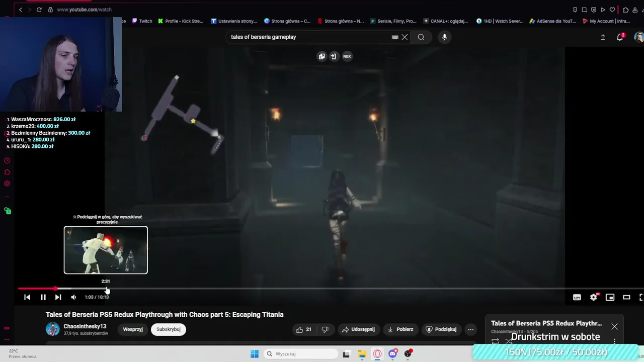This screenshot has height=362, width=644.
Task: Start voice search with microphone
Action: pyautogui.click(x=444, y=37)
